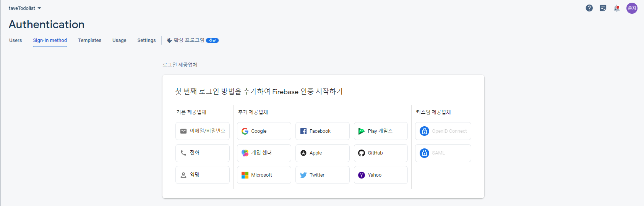The image size is (644, 206).
Task: Click the Twitter bird icon
Action: [303, 175]
